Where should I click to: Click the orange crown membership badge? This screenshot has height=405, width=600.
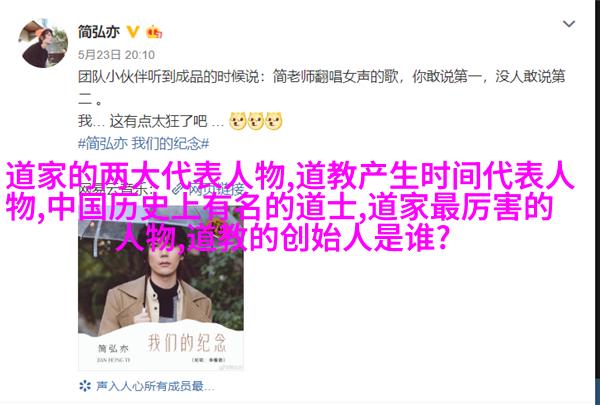(x=154, y=32)
